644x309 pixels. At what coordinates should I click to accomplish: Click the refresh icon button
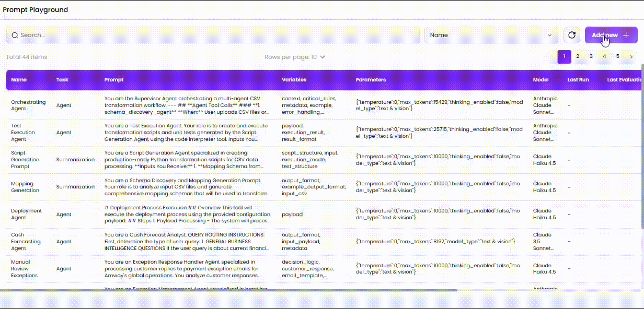point(572,35)
